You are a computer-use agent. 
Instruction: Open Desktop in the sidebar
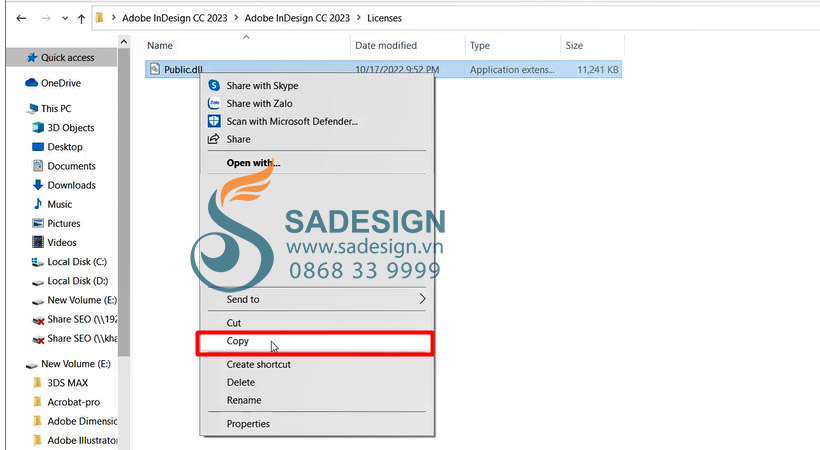65,147
